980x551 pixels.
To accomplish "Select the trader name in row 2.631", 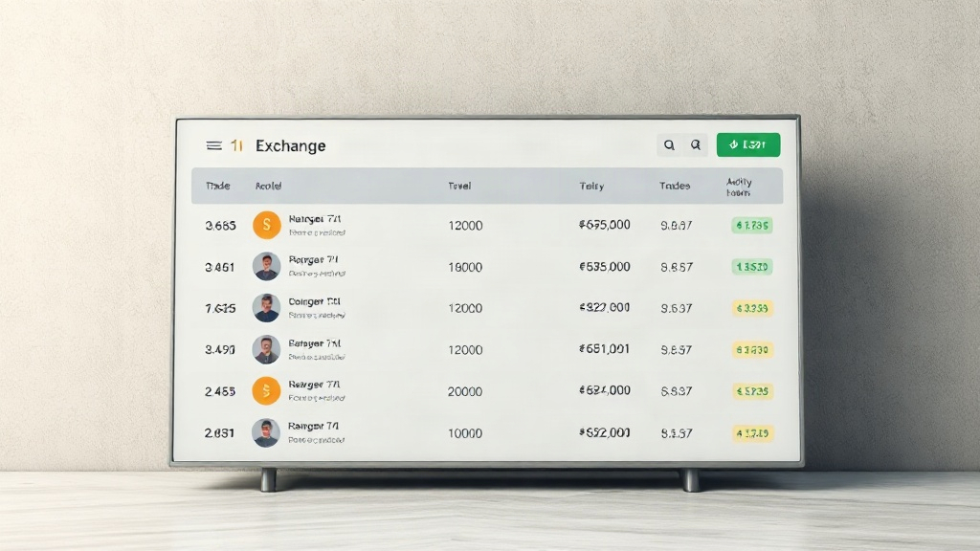I will click(x=313, y=426).
